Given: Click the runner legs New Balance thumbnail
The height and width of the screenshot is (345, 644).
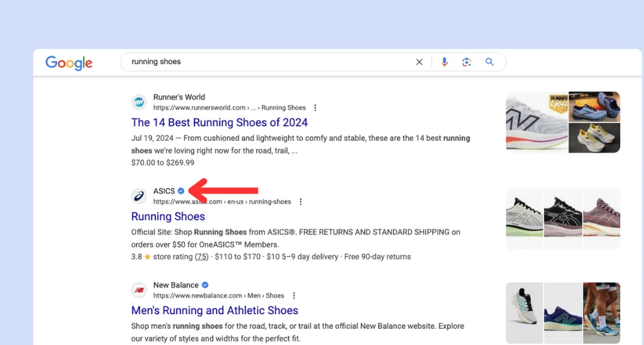Looking at the screenshot, I should 602,312.
